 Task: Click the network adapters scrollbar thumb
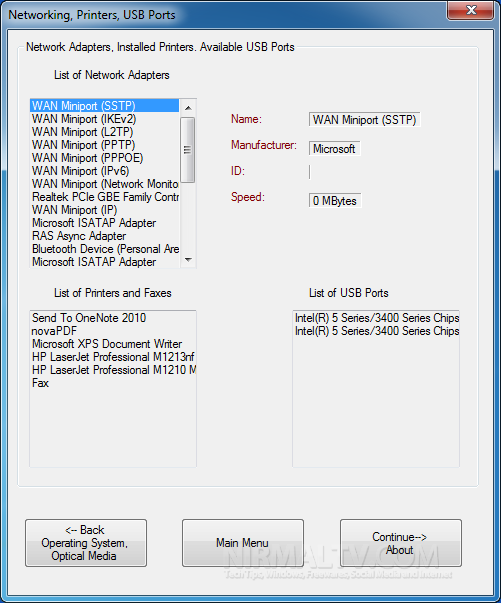(188, 150)
